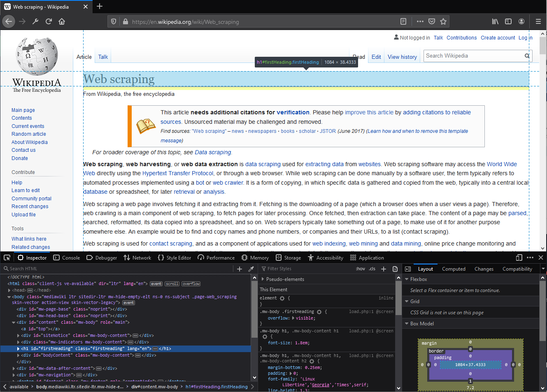Open the browser home page

[62, 21]
